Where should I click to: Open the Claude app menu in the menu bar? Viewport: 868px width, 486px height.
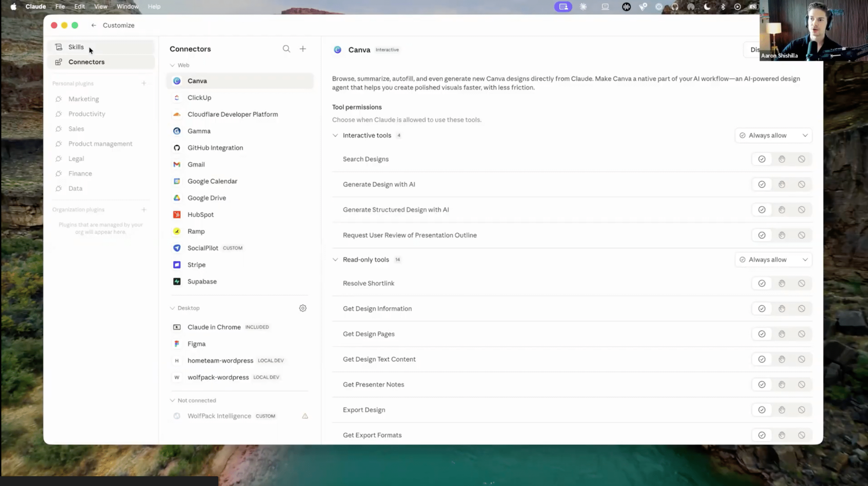pyautogui.click(x=36, y=6)
